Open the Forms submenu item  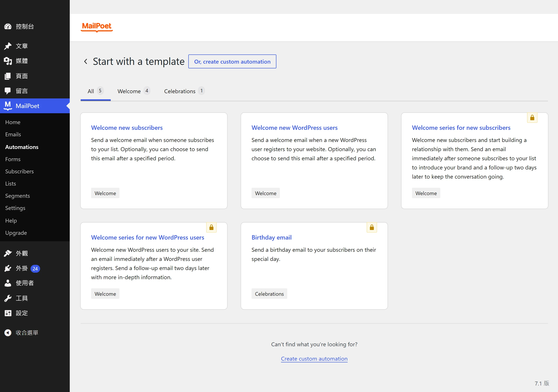(13, 159)
